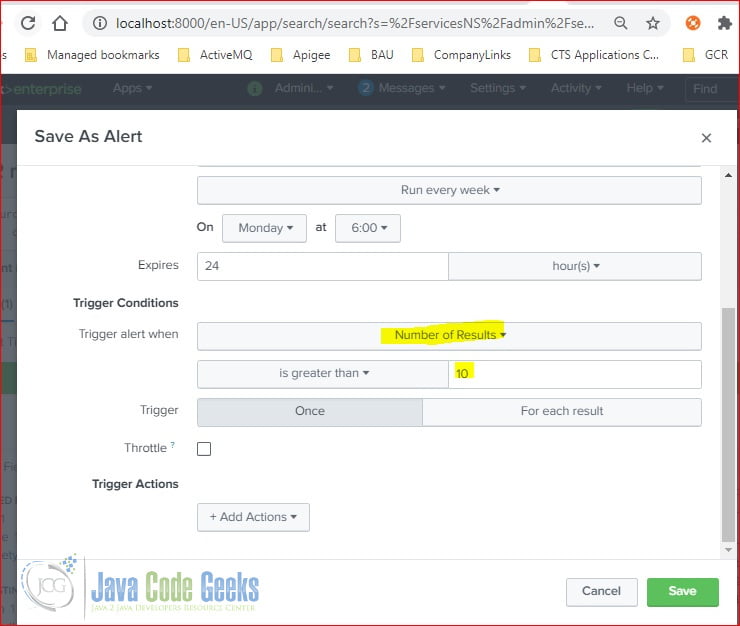
Task: Open the Number of Results trigger dropdown
Action: point(449,336)
